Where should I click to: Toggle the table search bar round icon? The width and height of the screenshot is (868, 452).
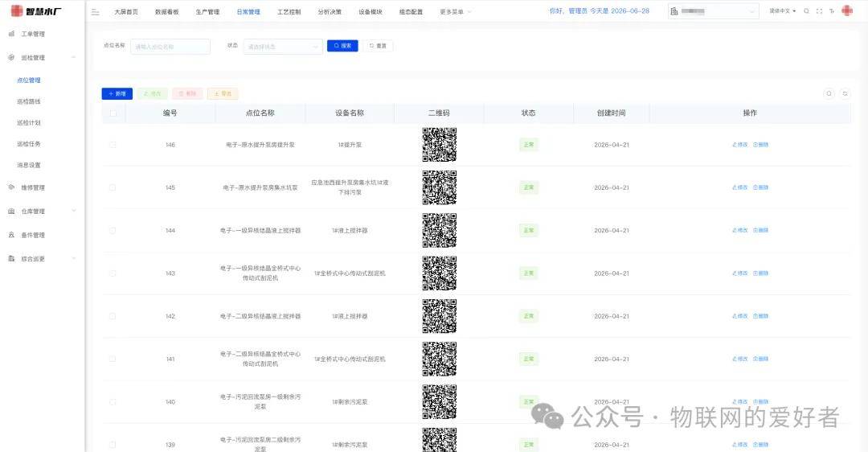(829, 93)
